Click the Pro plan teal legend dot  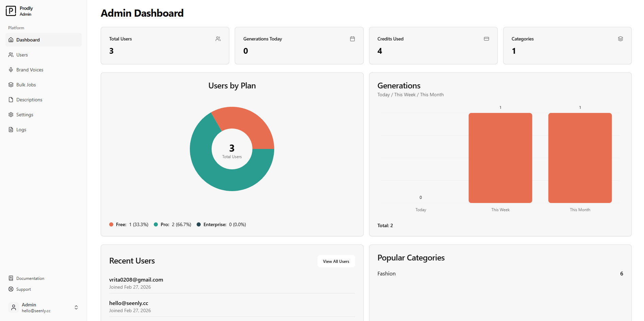click(156, 224)
